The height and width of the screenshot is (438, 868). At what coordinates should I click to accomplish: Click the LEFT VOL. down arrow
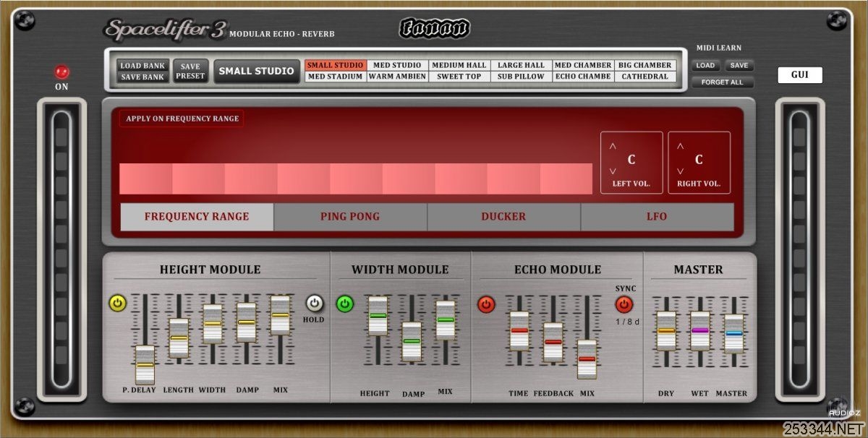point(613,171)
